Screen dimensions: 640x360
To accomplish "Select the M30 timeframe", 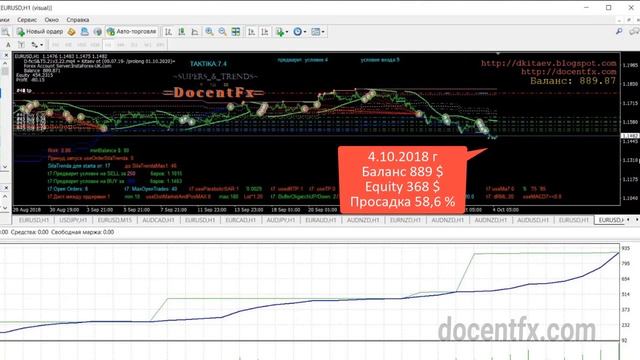I will click(x=95, y=44).
